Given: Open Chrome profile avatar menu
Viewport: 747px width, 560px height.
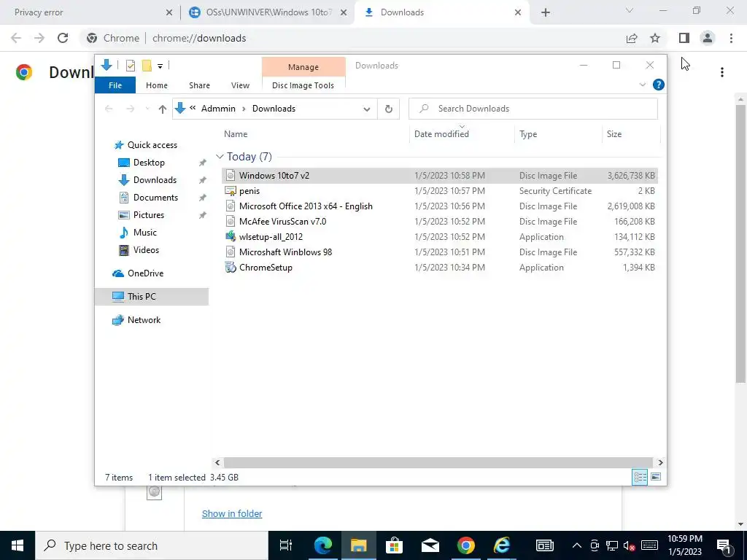Looking at the screenshot, I should 708,38.
